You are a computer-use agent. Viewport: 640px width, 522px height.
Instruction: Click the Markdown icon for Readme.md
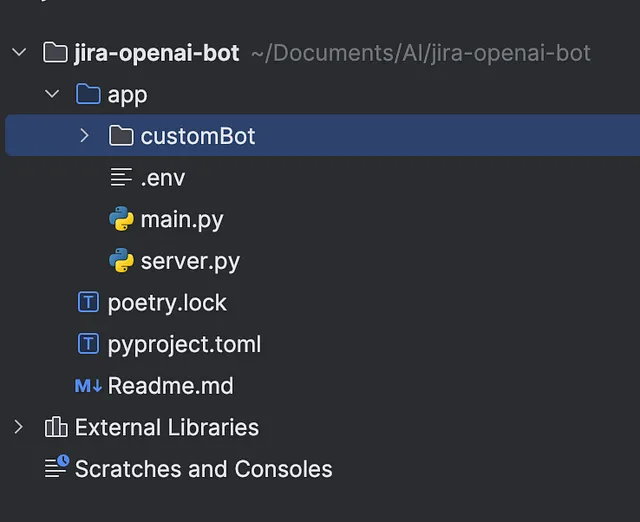click(88, 386)
